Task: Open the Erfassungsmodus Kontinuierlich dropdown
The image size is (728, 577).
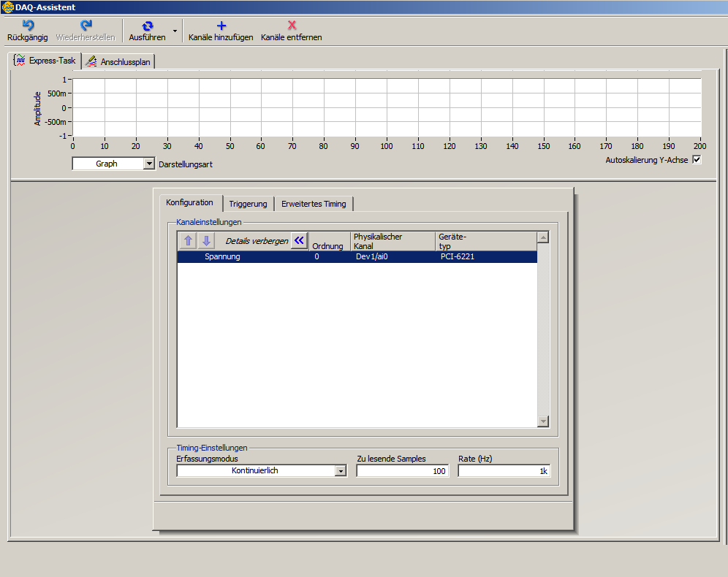Action: 341,471
